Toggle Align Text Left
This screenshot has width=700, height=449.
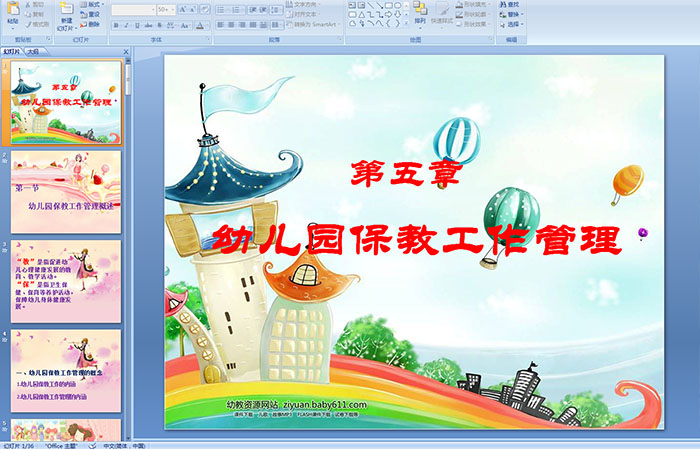pos(221,25)
